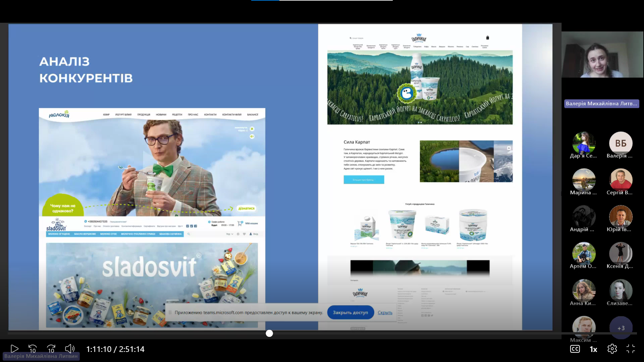Click the Галичина logo at the top of the site
Image resolution: width=644 pixels, height=362 pixels.
tap(419, 38)
